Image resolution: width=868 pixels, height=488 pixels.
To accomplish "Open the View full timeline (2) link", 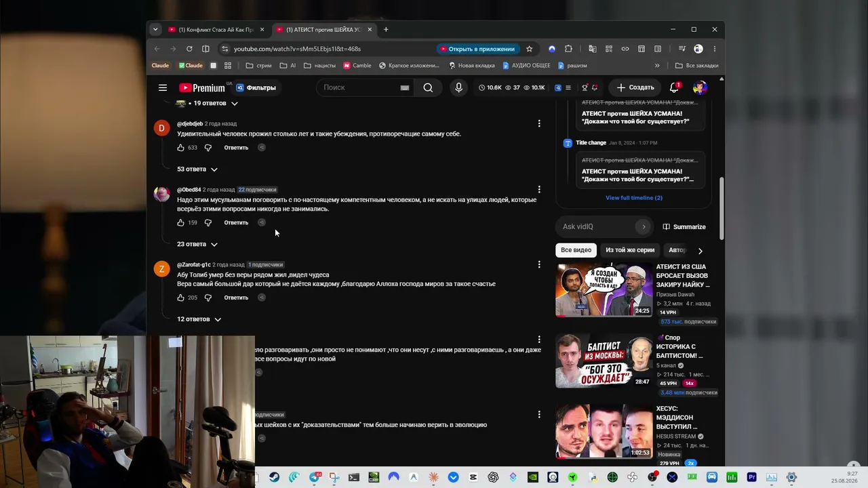I will tap(634, 198).
